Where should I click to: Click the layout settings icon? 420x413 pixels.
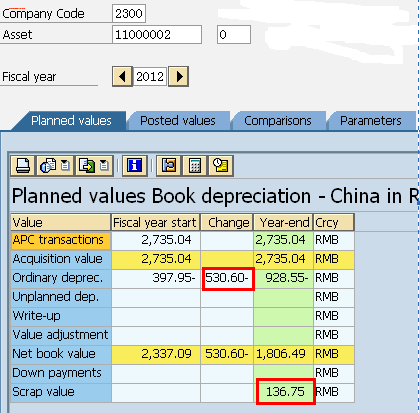[169, 165]
